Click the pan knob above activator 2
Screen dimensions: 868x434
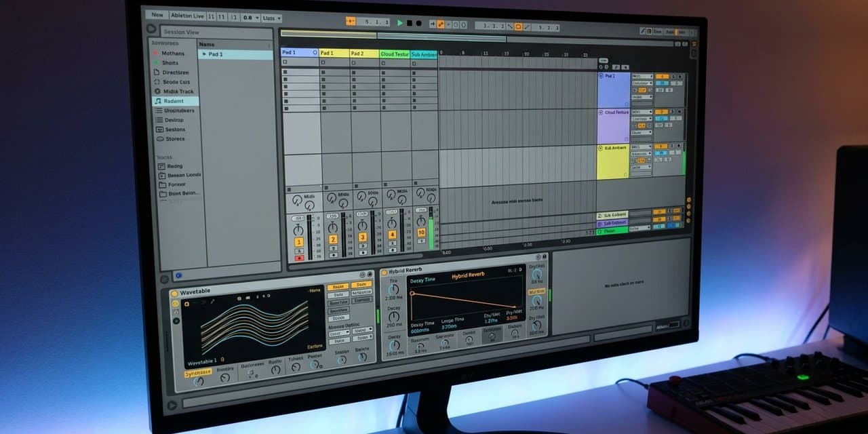pos(332,229)
